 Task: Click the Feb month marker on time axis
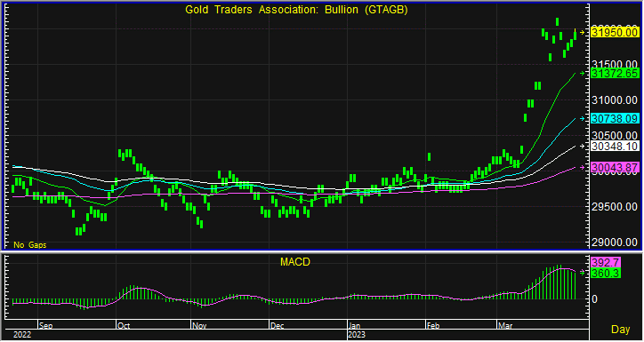coord(433,326)
